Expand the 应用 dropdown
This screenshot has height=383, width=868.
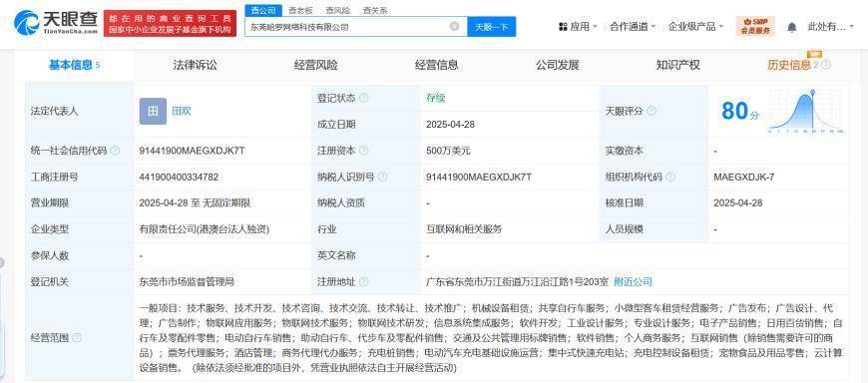[578, 26]
